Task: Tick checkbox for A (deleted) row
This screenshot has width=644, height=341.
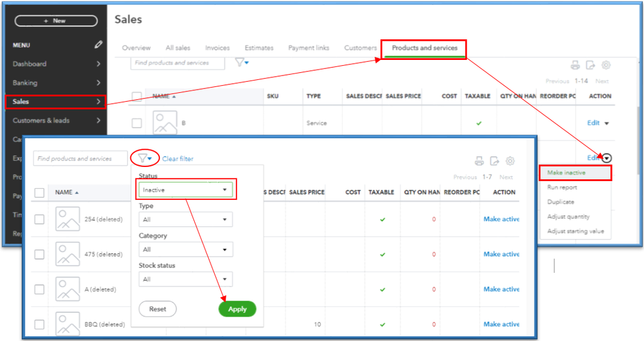Action: point(39,289)
